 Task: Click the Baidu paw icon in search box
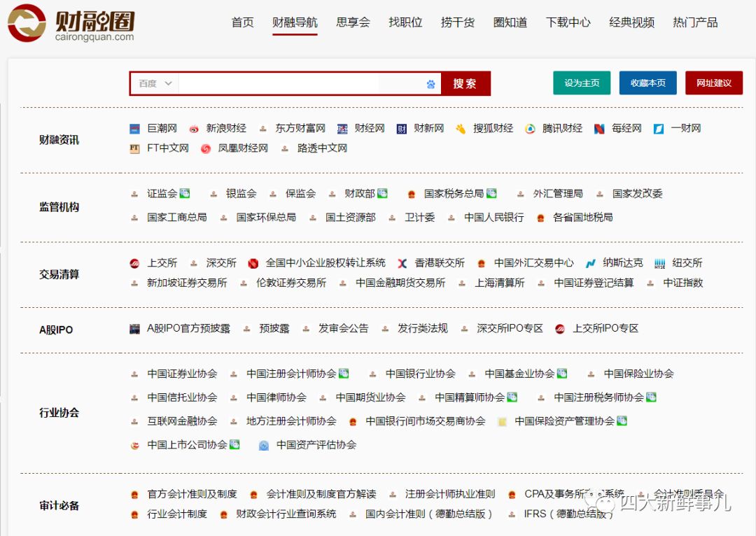pos(430,85)
